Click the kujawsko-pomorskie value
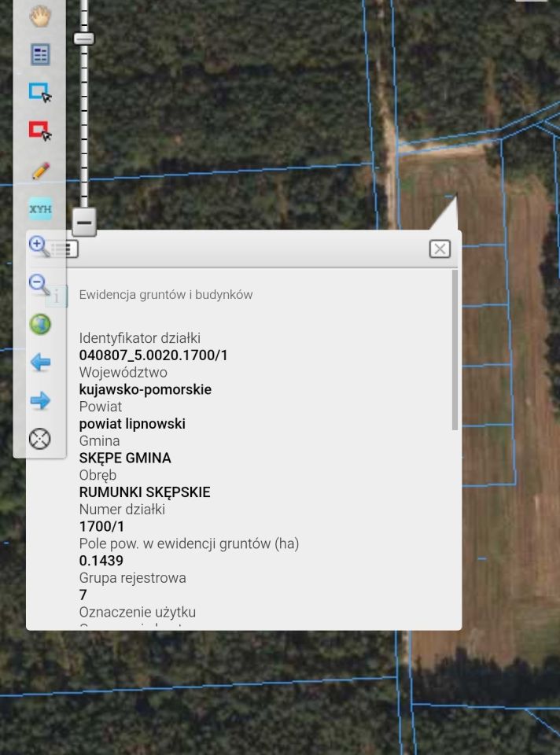The width and height of the screenshot is (560, 755). click(145, 389)
